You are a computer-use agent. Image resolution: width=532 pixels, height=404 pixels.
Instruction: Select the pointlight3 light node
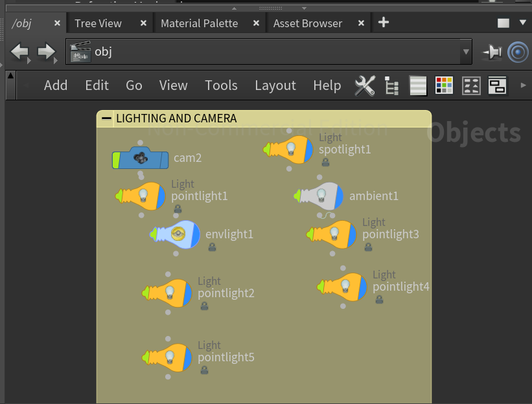coord(331,234)
